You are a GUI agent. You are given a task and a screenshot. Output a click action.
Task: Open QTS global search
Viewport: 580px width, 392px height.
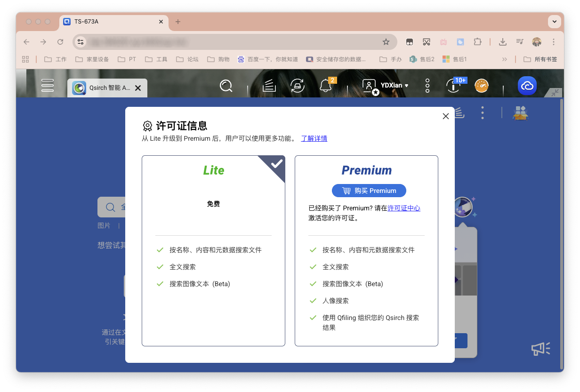(226, 86)
